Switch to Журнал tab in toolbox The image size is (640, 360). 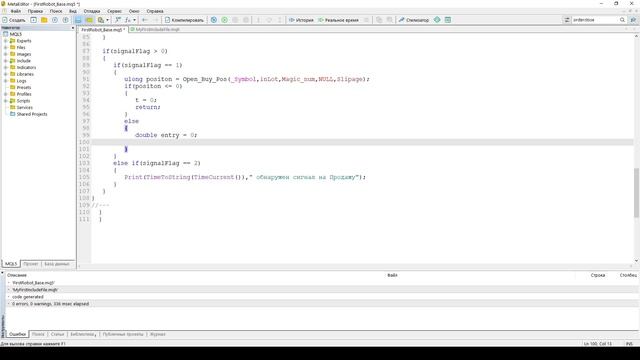158,334
